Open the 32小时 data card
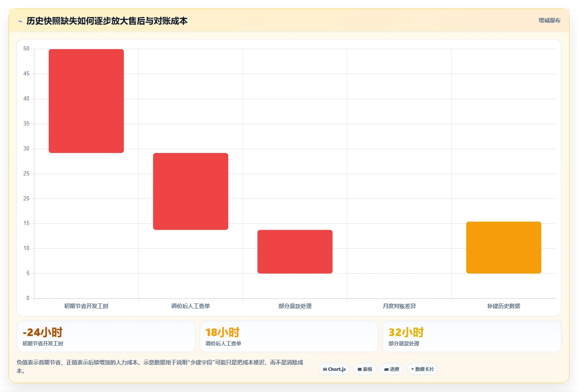The image size is (578, 392). click(472, 336)
